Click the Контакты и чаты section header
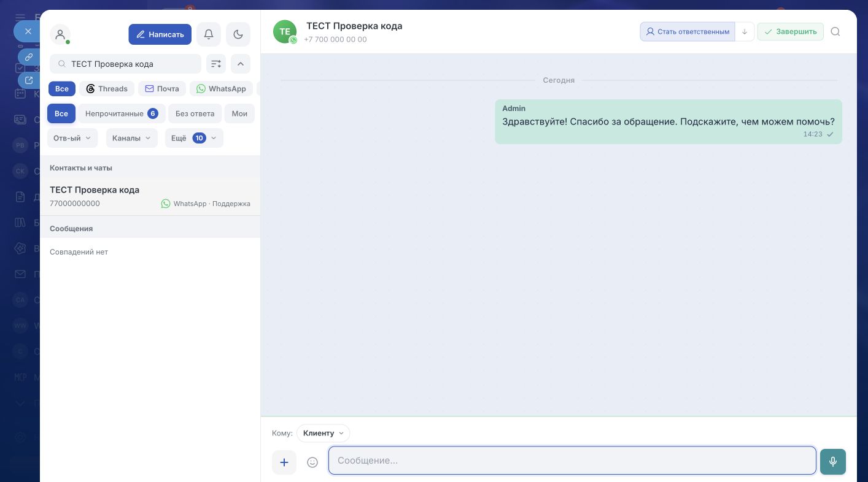The width and height of the screenshot is (868, 482). point(81,167)
